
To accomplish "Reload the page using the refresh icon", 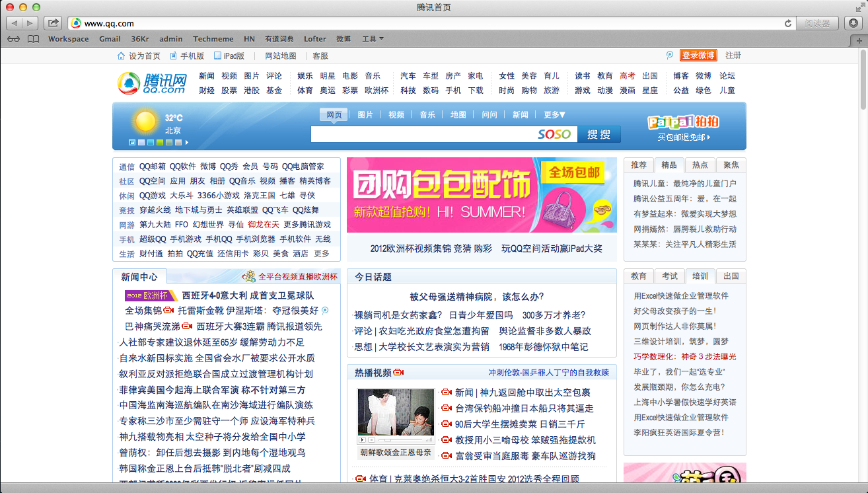I will pos(787,23).
